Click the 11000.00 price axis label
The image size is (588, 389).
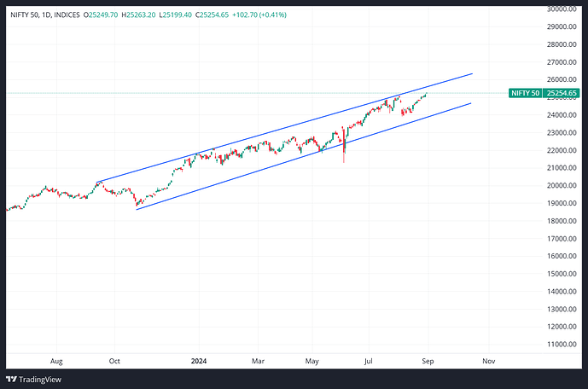[562, 344]
